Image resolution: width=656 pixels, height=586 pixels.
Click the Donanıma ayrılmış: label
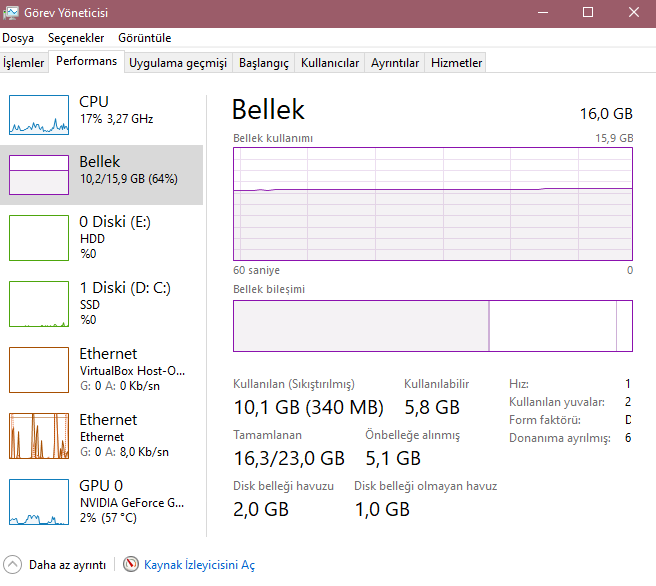(x=560, y=438)
